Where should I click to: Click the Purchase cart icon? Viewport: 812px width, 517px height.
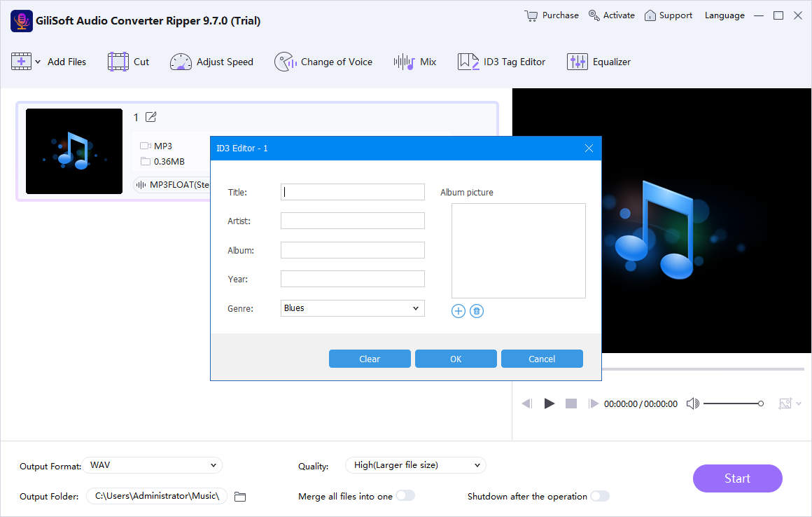(x=531, y=15)
